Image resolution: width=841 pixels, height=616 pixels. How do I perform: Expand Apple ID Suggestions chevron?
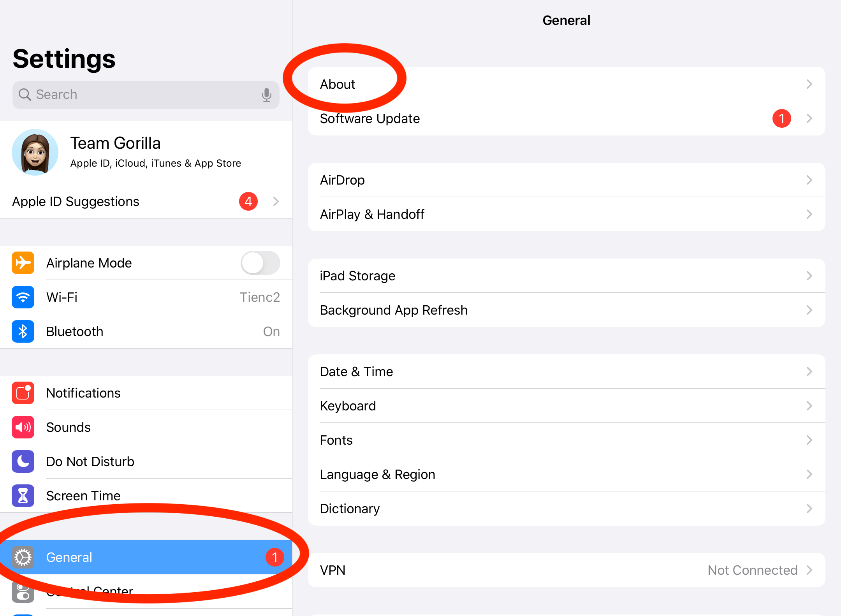click(x=276, y=201)
